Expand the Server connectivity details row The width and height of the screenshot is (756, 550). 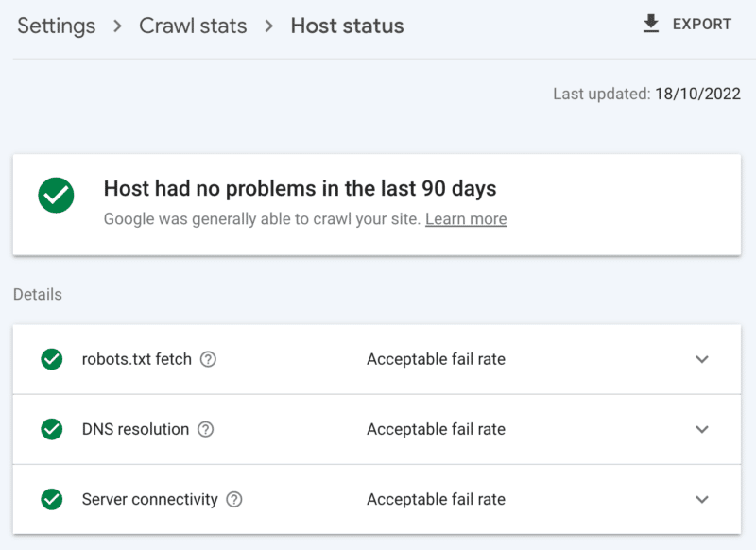coord(702,499)
